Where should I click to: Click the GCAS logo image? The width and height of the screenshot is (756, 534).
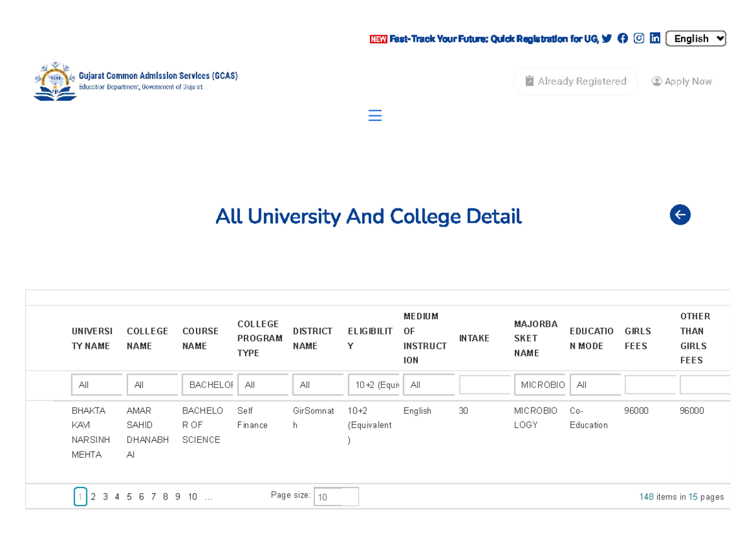pyautogui.click(x=55, y=81)
